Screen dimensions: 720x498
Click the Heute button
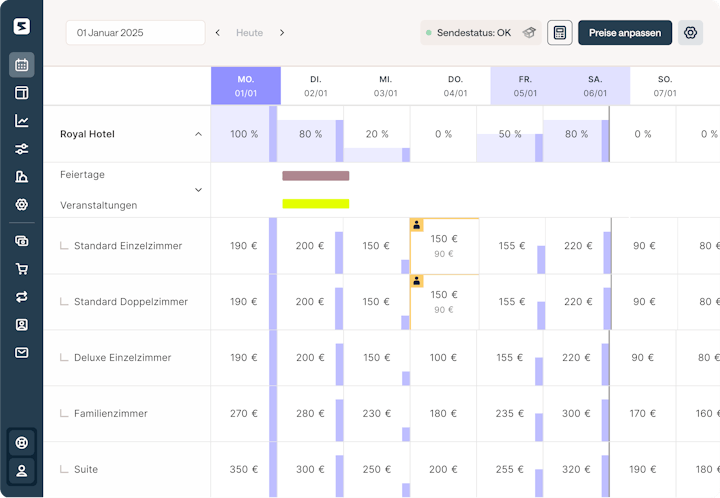(x=249, y=33)
